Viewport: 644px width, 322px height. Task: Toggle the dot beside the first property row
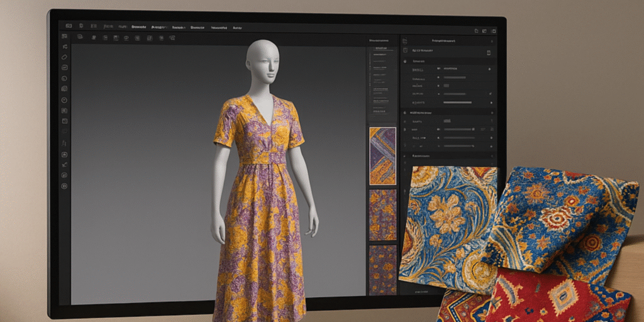coord(439,69)
